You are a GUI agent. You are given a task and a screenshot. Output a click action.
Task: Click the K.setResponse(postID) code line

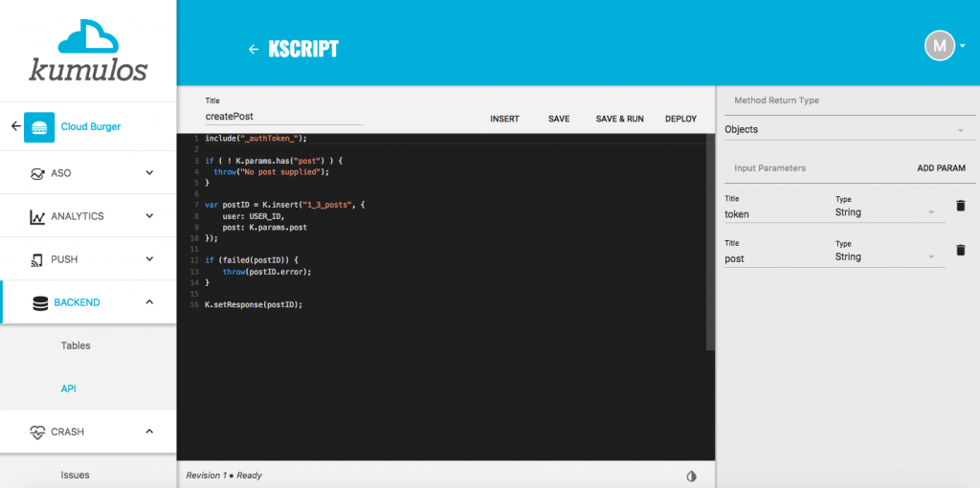(254, 305)
